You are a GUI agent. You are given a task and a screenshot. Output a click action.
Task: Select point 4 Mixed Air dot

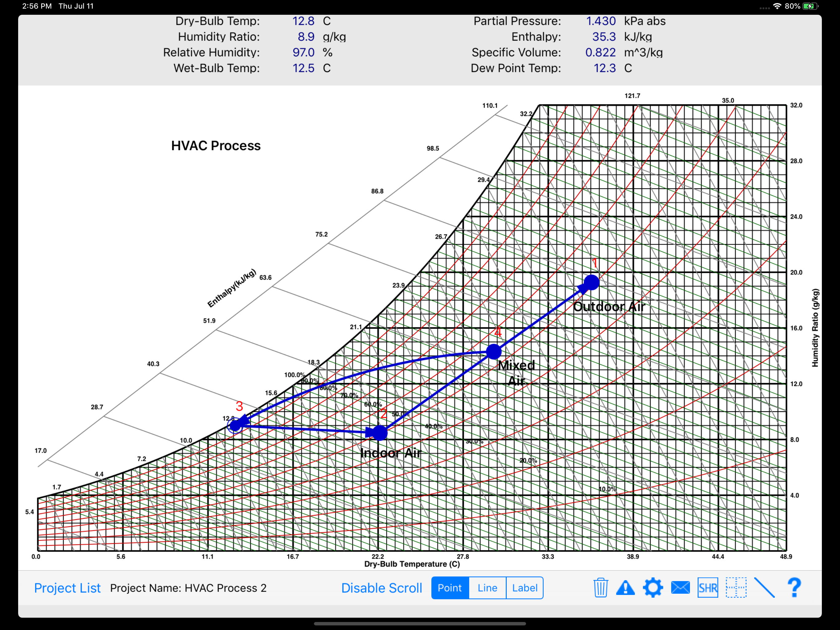click(494, 352)
